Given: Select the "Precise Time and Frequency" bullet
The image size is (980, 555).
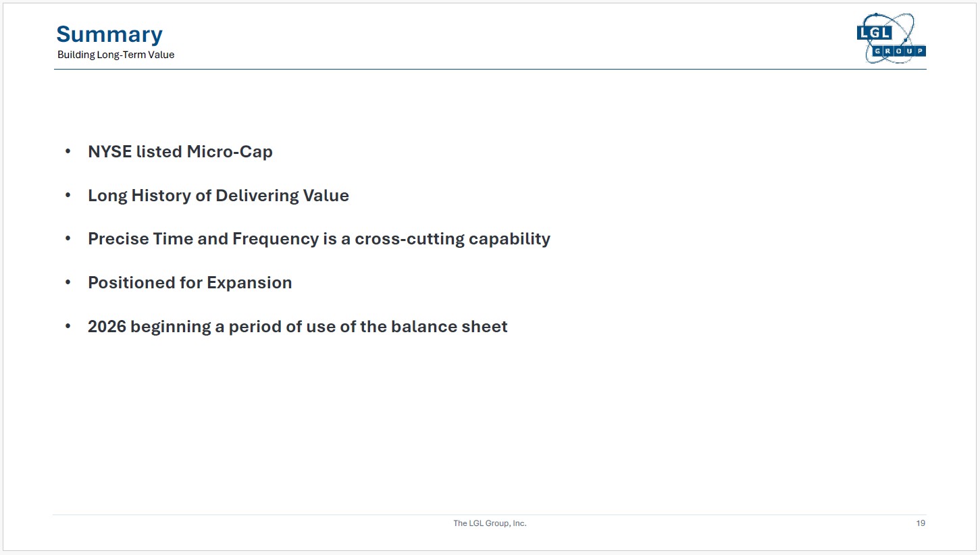Looking at the screenshot, I should [x=319, y=239].
